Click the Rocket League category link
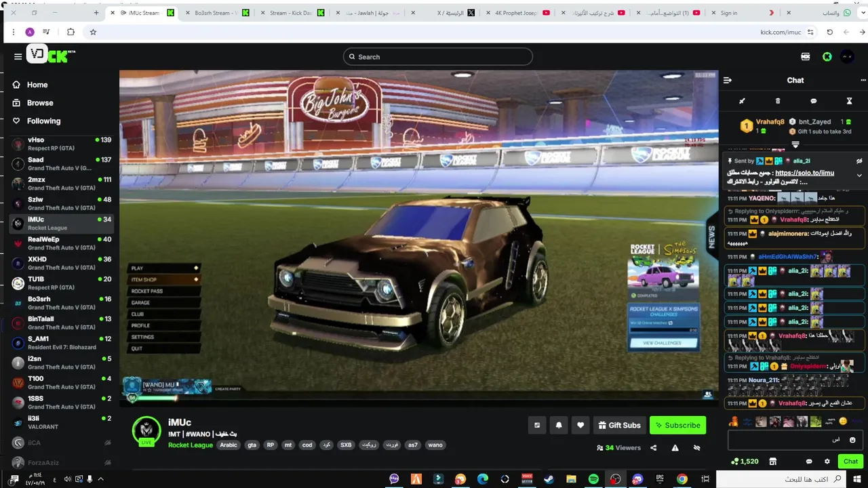 click(191, 445)
